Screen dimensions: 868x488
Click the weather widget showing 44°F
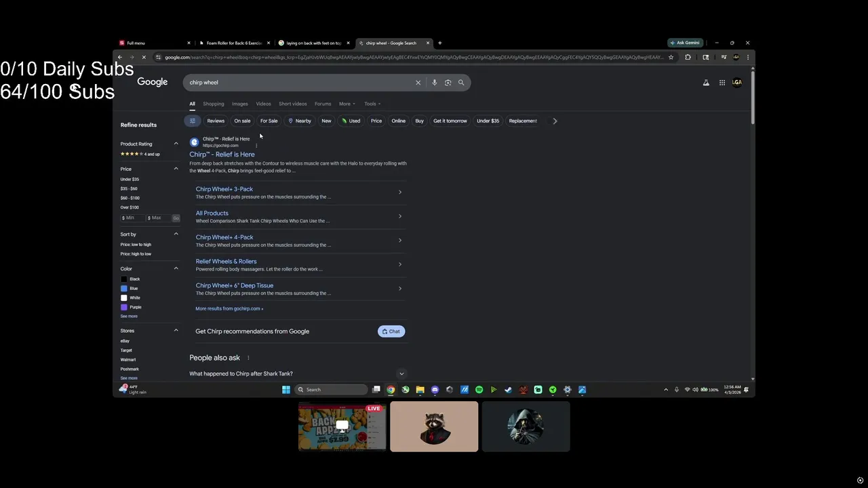[x=133, y=389]
